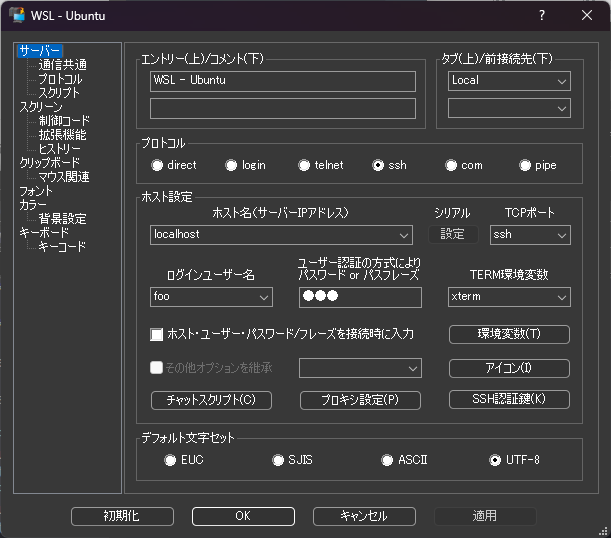This screenshot has width=611, height=538.
Task: Click the 環境変数(T) button
Action: [x=509, y=334]
